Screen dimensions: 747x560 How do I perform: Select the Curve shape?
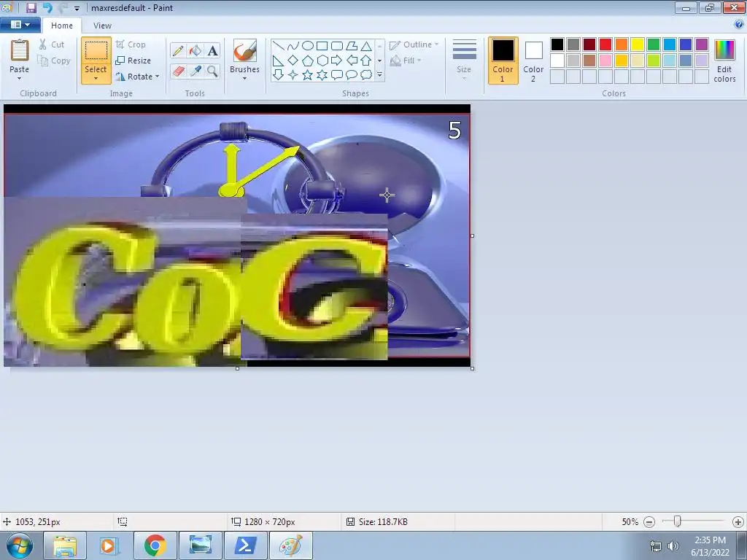[x=293, y=46]
